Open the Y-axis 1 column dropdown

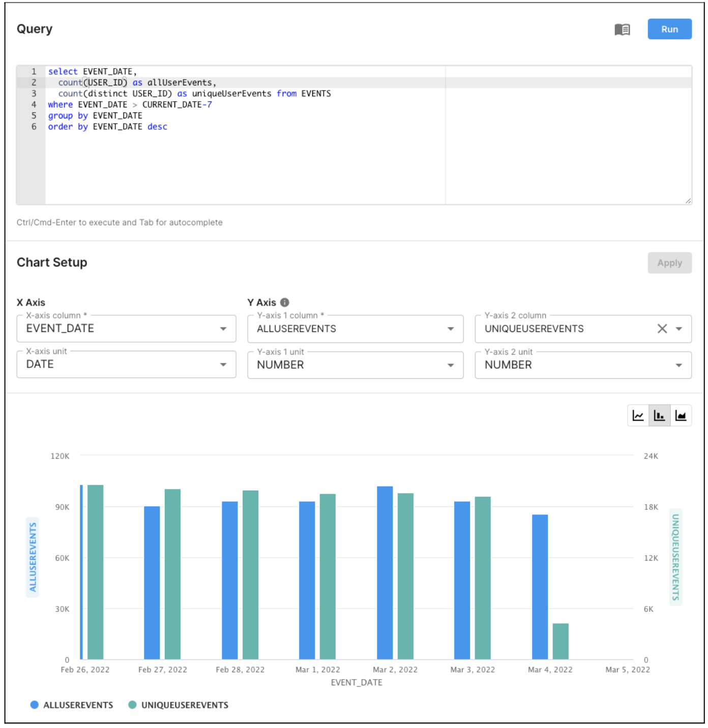[x=355, y=329]
